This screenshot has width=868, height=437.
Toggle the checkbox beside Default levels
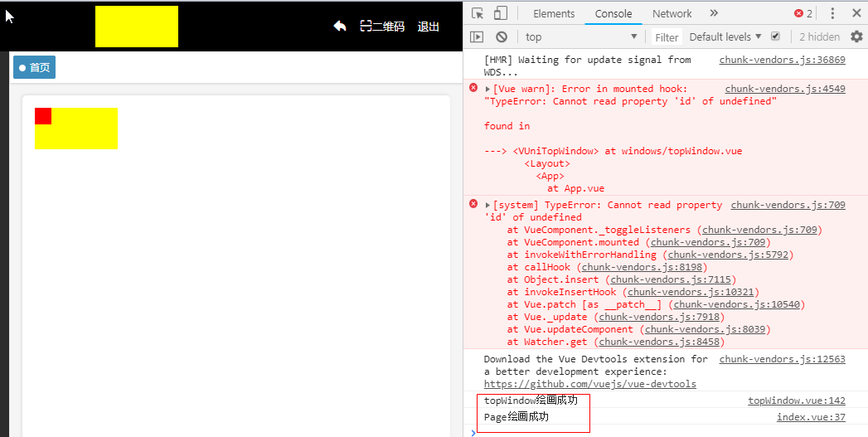click(775, 36)
